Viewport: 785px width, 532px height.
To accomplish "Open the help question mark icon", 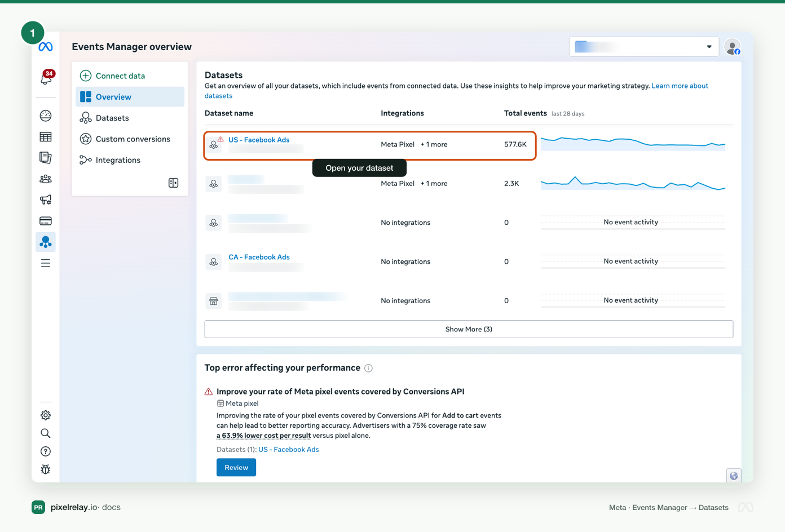I will [46, 451].
